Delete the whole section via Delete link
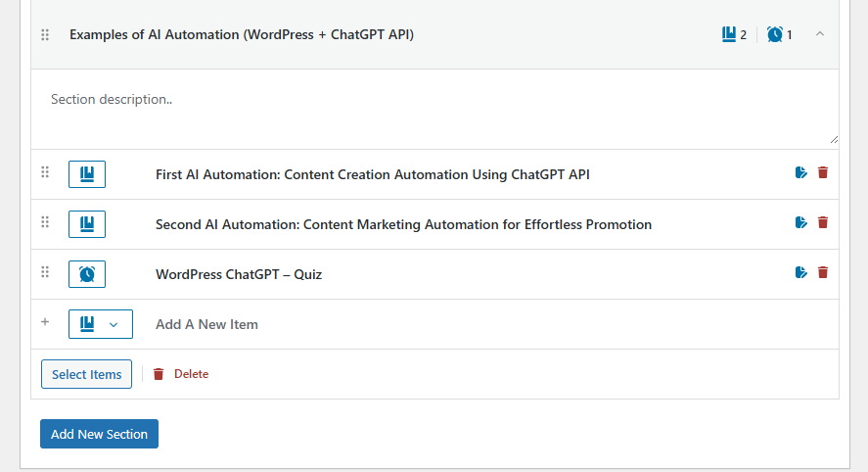868x472 pixels. coord(181,374)
